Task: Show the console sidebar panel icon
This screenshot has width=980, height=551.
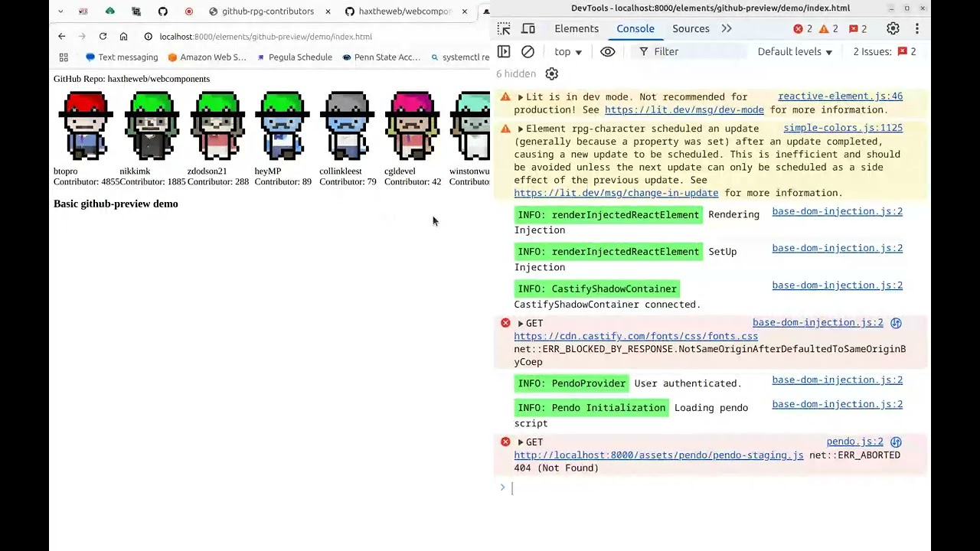Action: (x=504, y=51)
